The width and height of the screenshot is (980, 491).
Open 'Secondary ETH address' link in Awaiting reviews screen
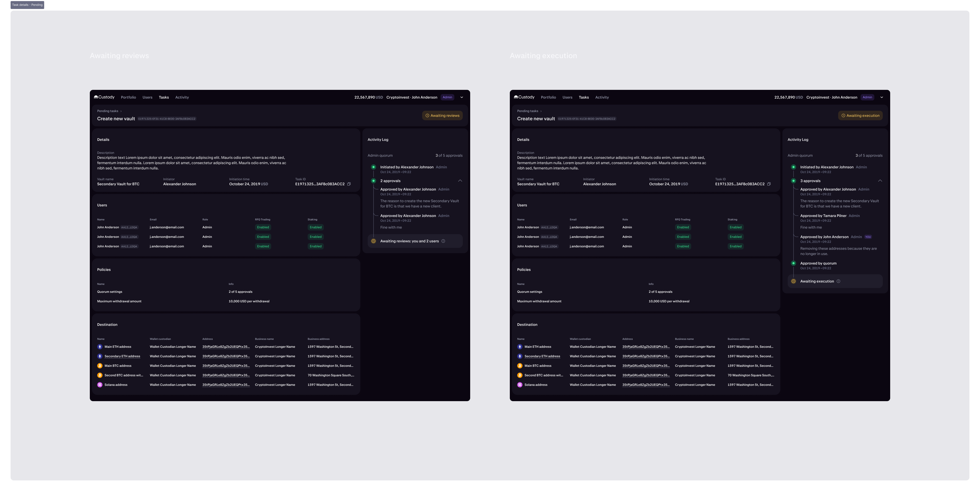point(122,356)
